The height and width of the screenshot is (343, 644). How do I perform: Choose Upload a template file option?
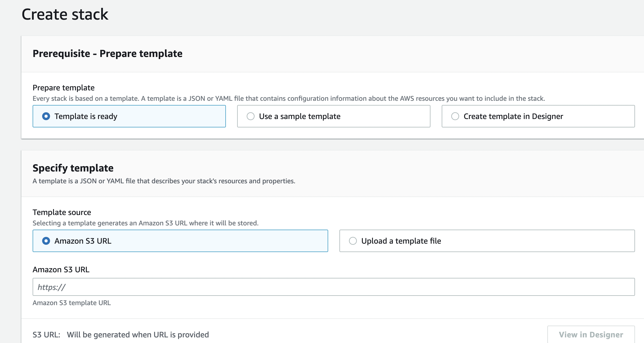pos(487,241)
